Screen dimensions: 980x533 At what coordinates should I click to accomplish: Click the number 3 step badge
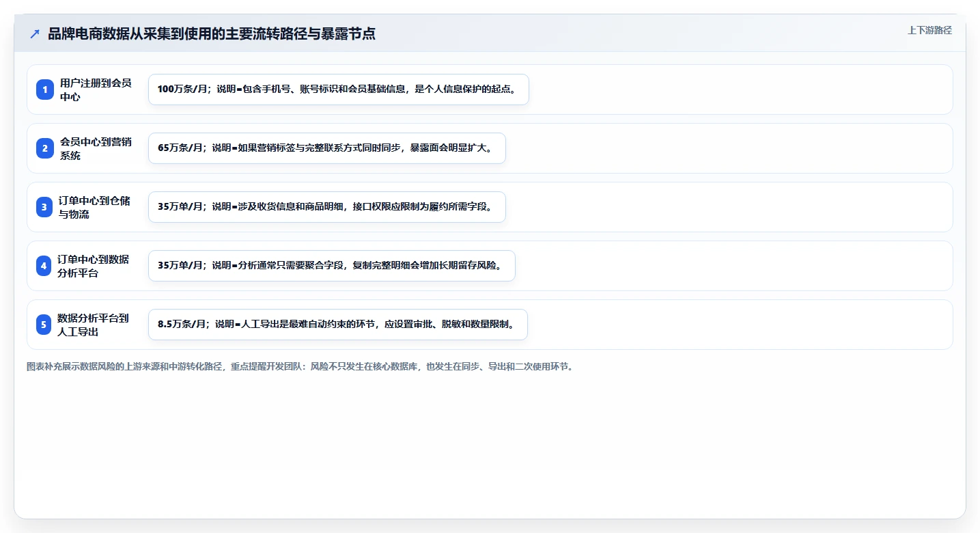coord(45,207)
